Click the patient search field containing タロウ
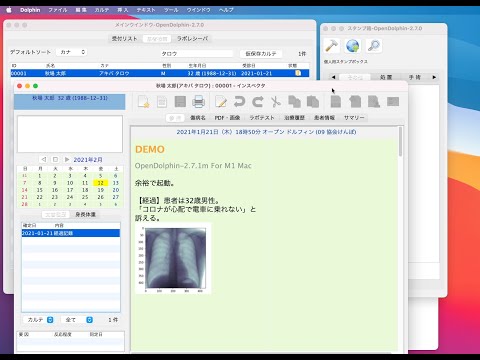Screen dimensions: 480x360 [196, 53]
